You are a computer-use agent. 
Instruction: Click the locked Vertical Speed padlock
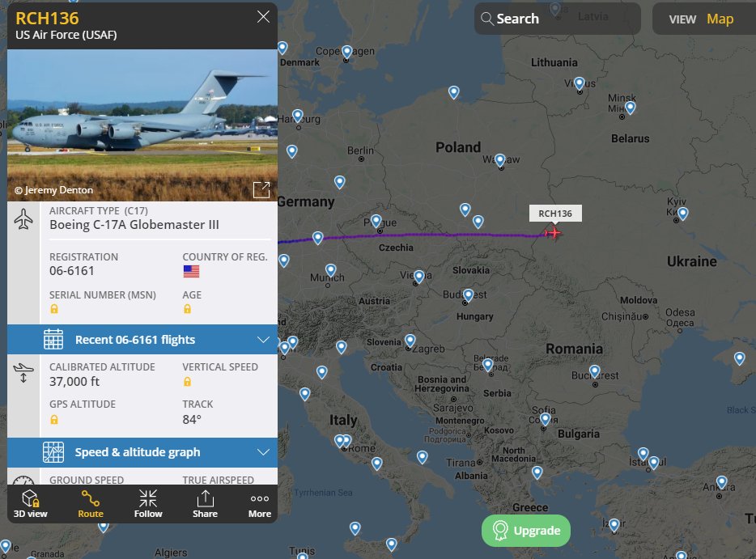[x=187, y=382]
